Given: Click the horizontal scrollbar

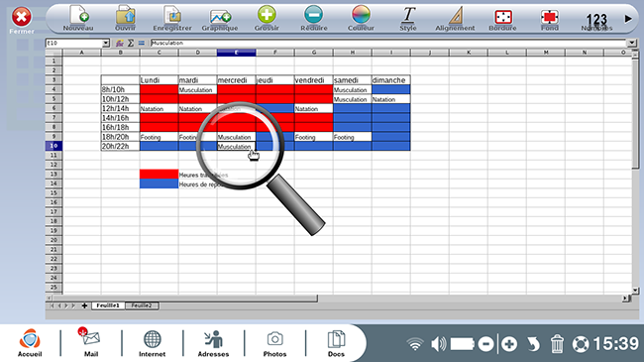Looking at the screenshot, I should 185,298.
